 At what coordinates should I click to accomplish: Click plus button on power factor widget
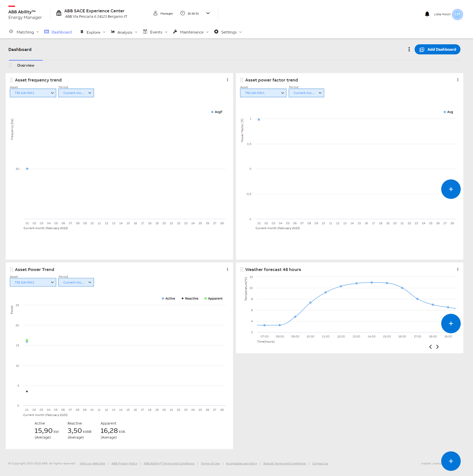coord(451,189)
